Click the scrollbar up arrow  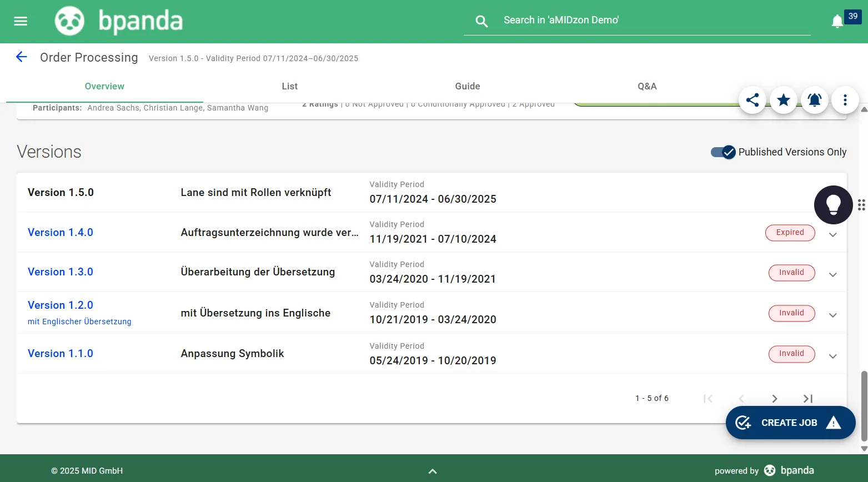point(864,109)
